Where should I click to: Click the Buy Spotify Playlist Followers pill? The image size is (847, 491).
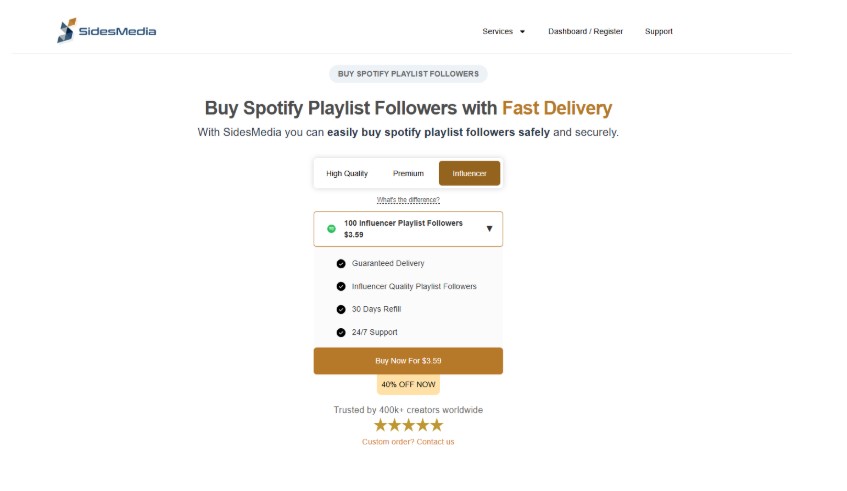408,74
